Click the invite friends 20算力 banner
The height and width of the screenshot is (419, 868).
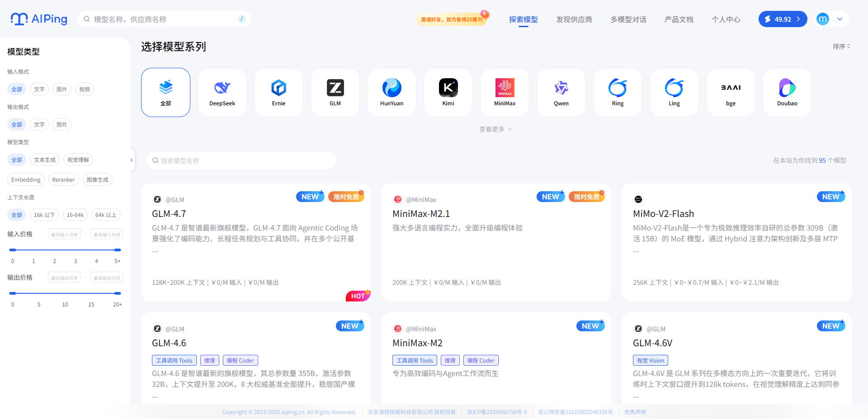[x=452, y=19]
